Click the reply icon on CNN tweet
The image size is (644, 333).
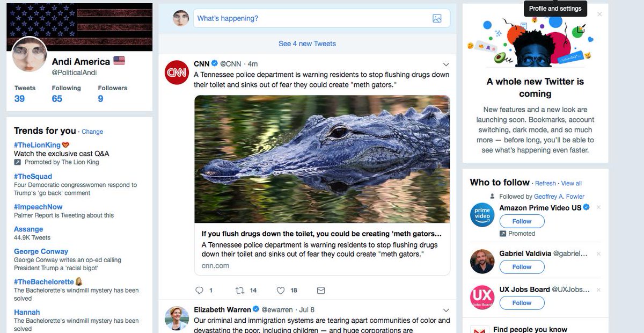(200, 291)
